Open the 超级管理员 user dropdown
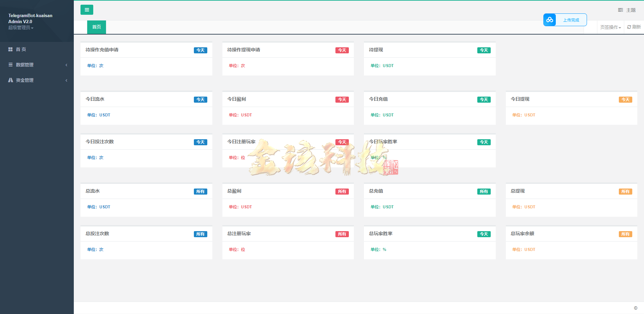The height and width of the screenshot is (314, 644). click(x=21, y=28)
